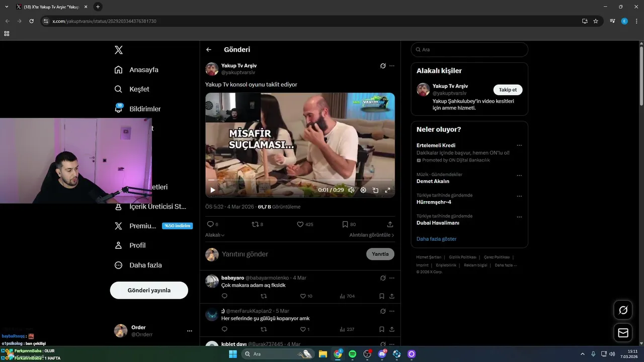644x362 pixels.
Task: Open options for Dubai Havalimanı trend
Action: (519, 217)
